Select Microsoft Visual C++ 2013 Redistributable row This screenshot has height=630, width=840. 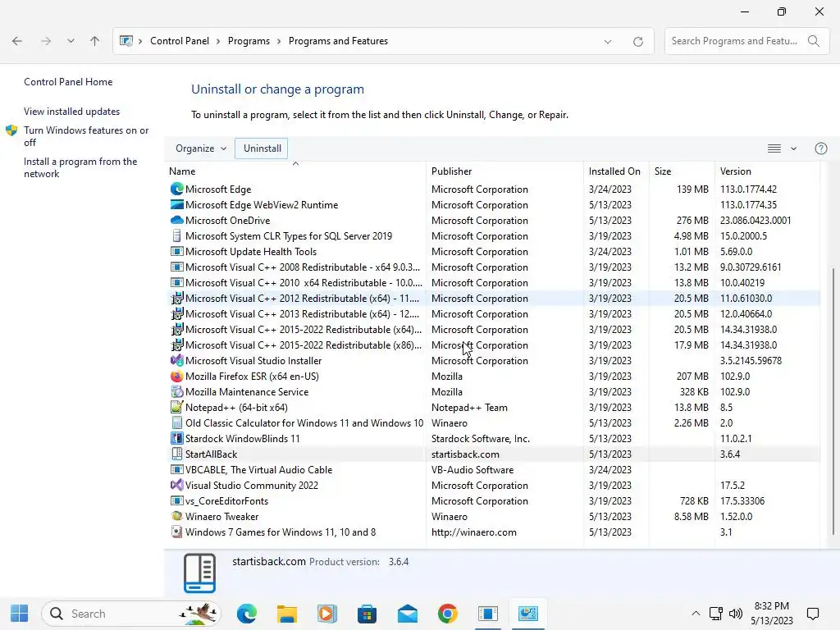[492, 314]
